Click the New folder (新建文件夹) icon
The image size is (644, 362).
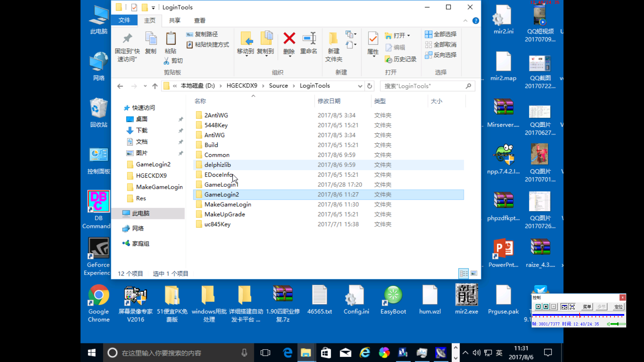333,39
